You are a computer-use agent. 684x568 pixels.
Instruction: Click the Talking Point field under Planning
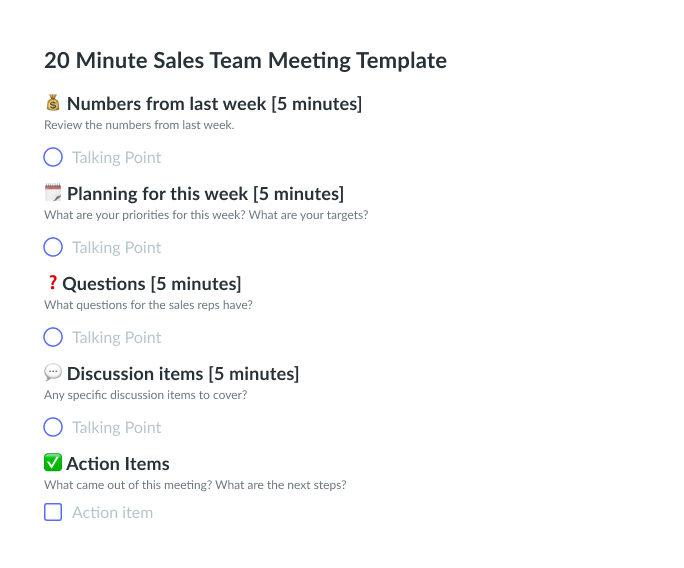coord(116,247)
